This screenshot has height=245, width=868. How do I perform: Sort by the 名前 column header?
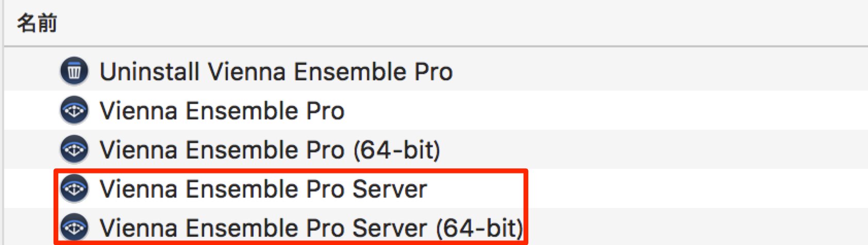click(37, 23)
